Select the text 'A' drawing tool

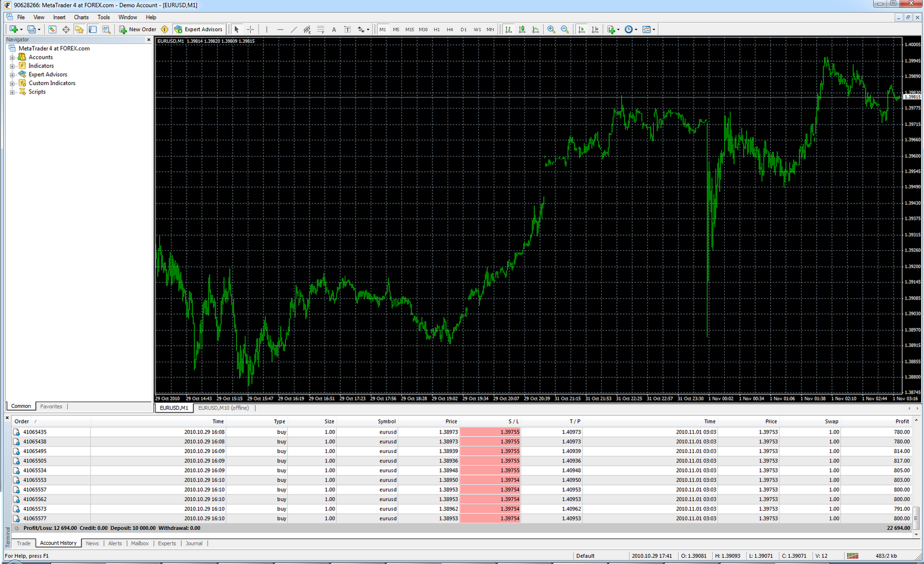pyautogui.click(x=334, y=29)
